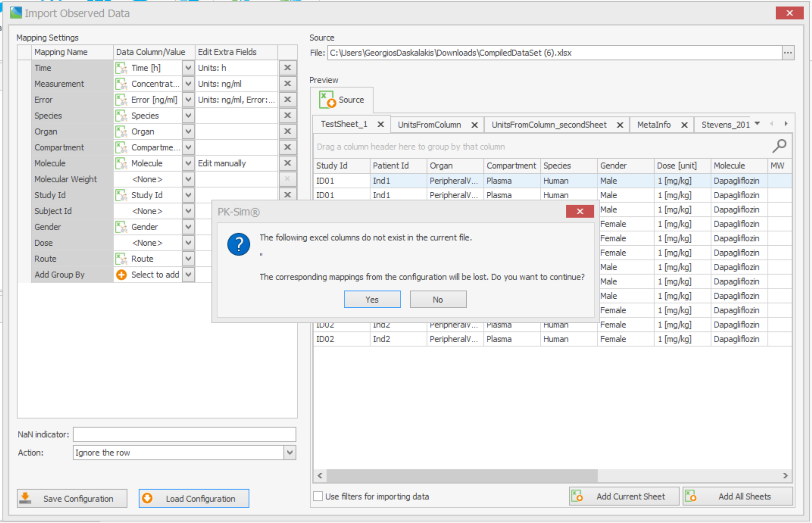The height and width of the screenshot is (523, 812).
Task: Click the Excel icon beside the Time mapping
Action: pyautogui.click(x=121, y=68)
